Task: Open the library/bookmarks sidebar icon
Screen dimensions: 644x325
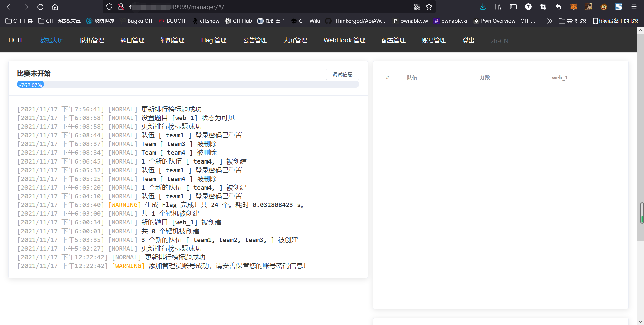Action: coord(498,7)
